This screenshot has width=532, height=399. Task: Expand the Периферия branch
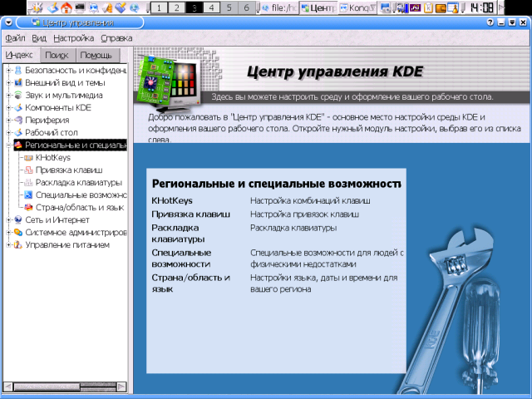pyautogui.click(x=9, y=120)
